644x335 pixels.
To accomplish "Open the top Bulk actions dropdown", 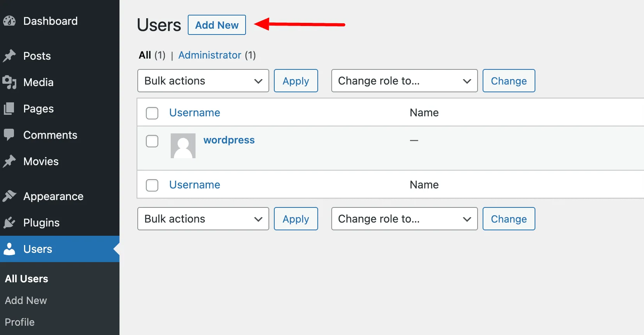I will click(203, 81).
